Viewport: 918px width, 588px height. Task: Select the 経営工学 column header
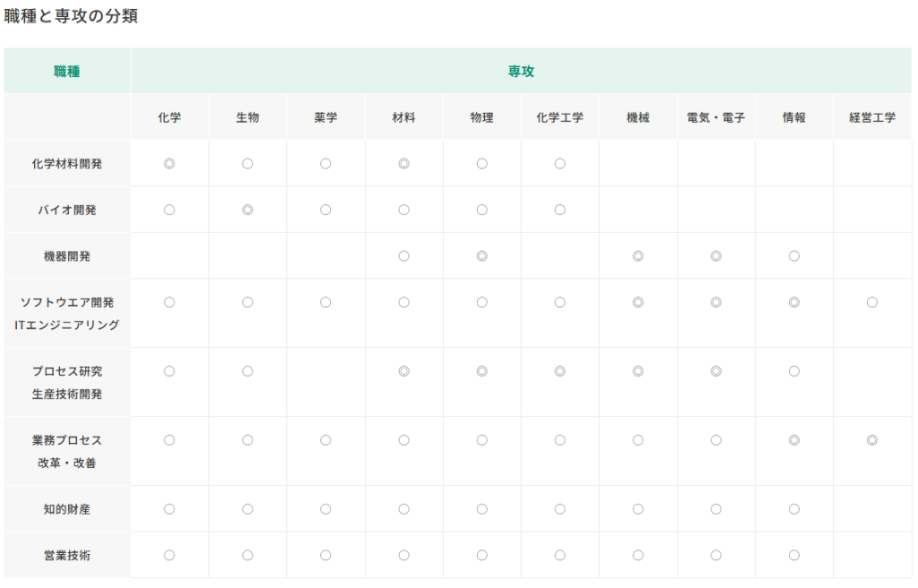[x=872, y=117]
